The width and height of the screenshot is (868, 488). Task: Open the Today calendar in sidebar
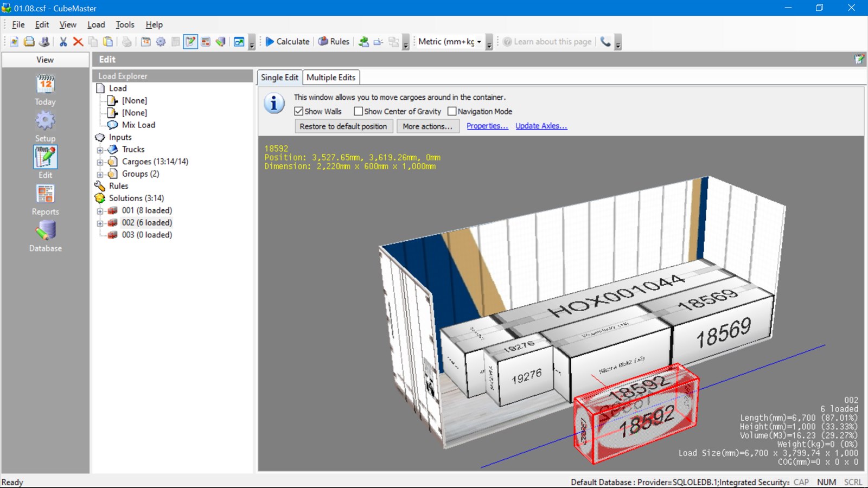tap(46, 91)
